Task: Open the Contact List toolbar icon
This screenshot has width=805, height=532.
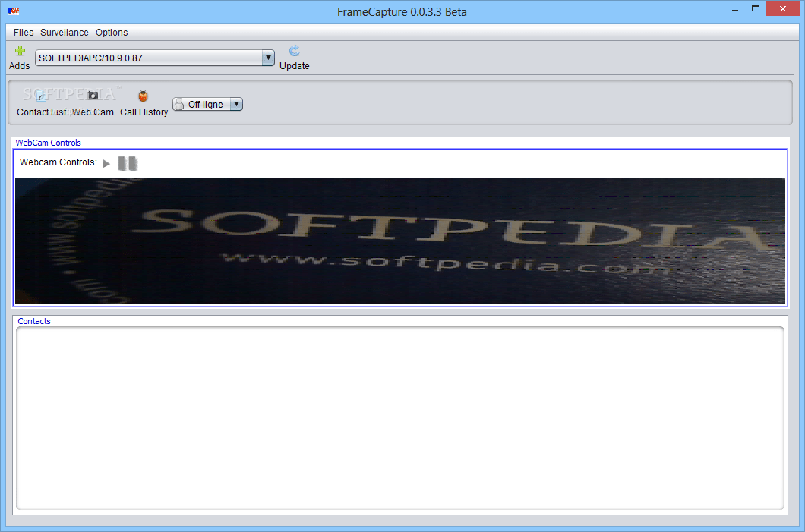Action: [x=41, y=96]
